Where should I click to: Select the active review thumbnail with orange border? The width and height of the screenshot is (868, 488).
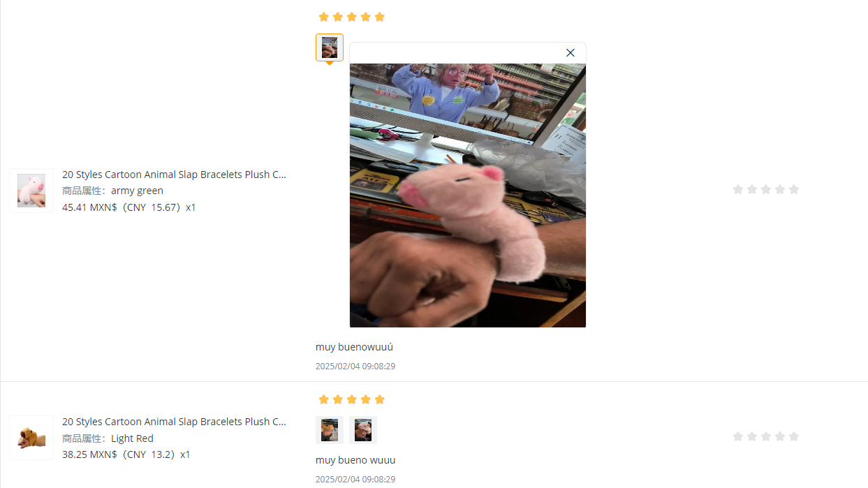[x=330, y=47]
